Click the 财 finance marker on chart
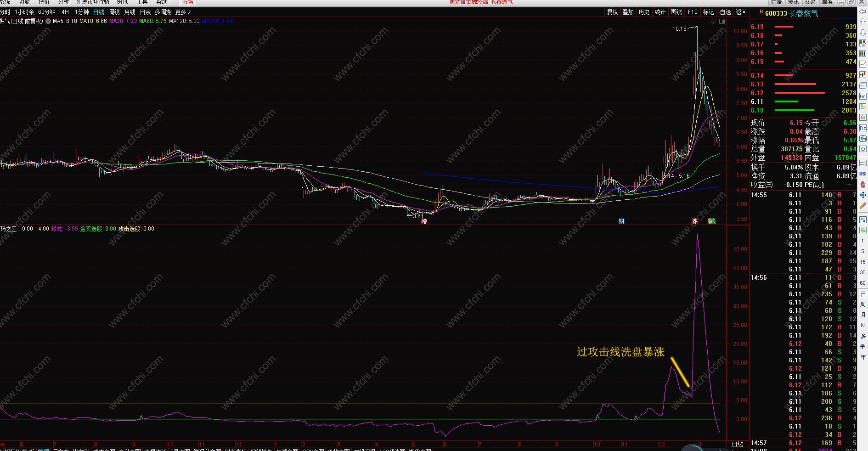Viewport: 868px width, 451px height. pos(621,221)
